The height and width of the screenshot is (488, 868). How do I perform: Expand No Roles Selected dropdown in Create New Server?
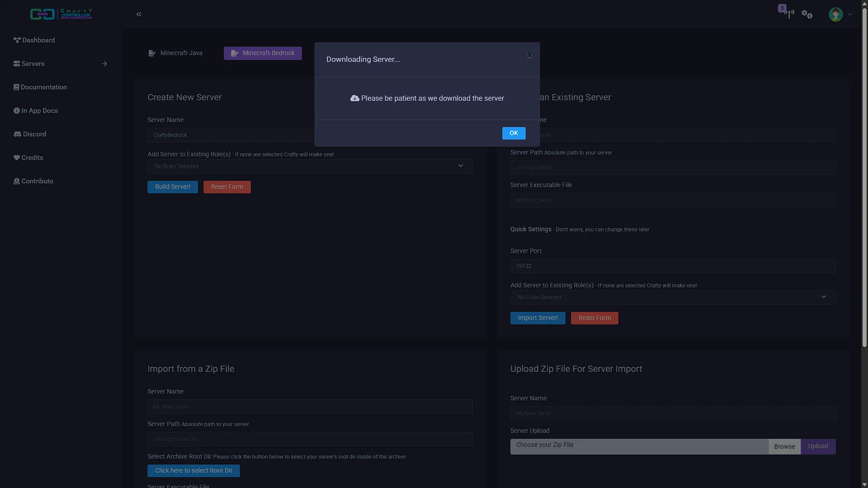coord(310,166)
